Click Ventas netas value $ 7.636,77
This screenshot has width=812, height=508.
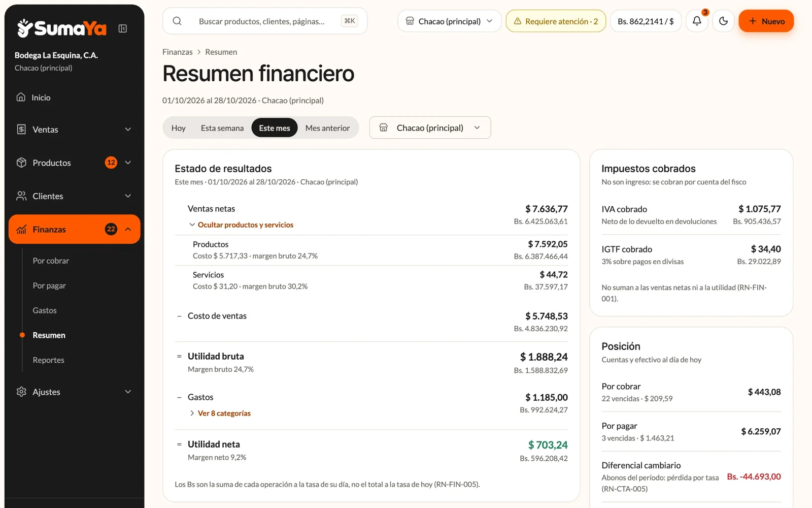(x=546, y=209)
